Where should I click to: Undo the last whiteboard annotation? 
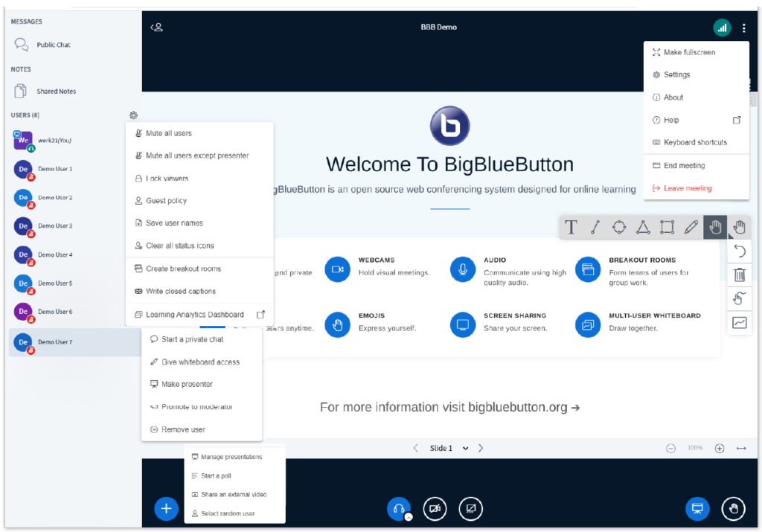point(740,251)
